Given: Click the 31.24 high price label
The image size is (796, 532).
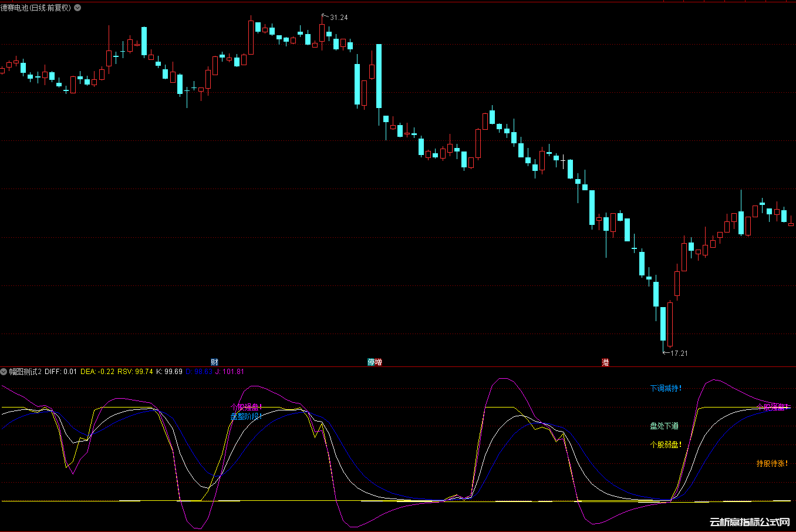Looking at the screenshot, I should click(339, 18).
